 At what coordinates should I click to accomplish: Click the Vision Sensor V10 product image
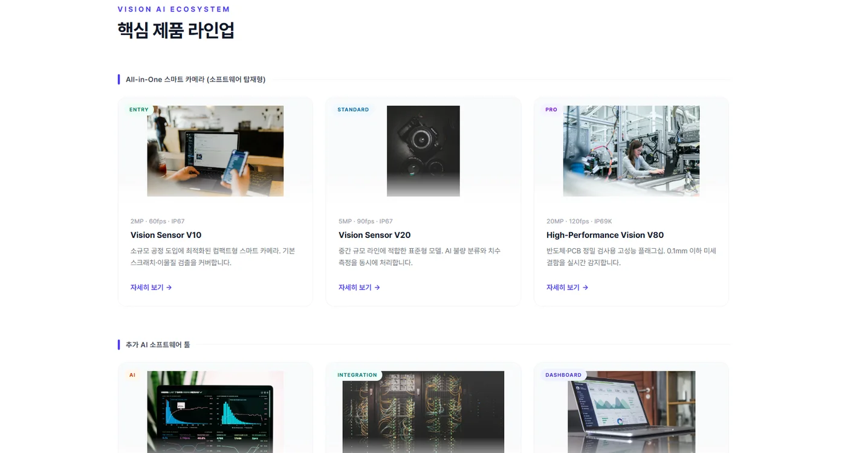(x=215, y=151)
